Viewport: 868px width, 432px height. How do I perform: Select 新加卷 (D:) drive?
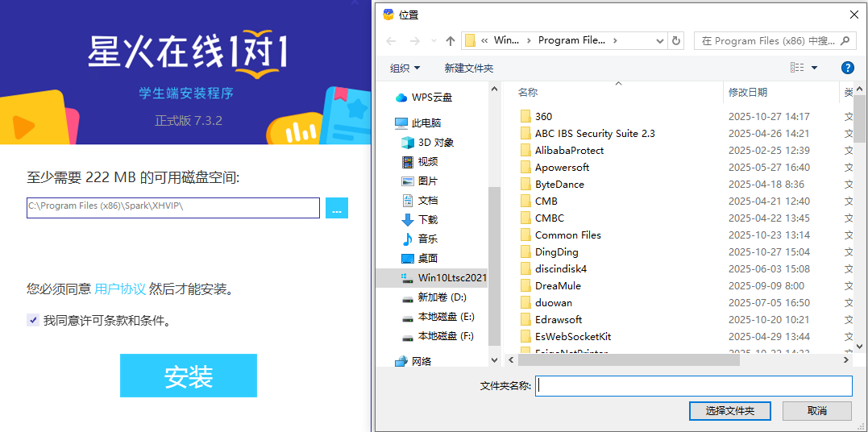(434, 297)
